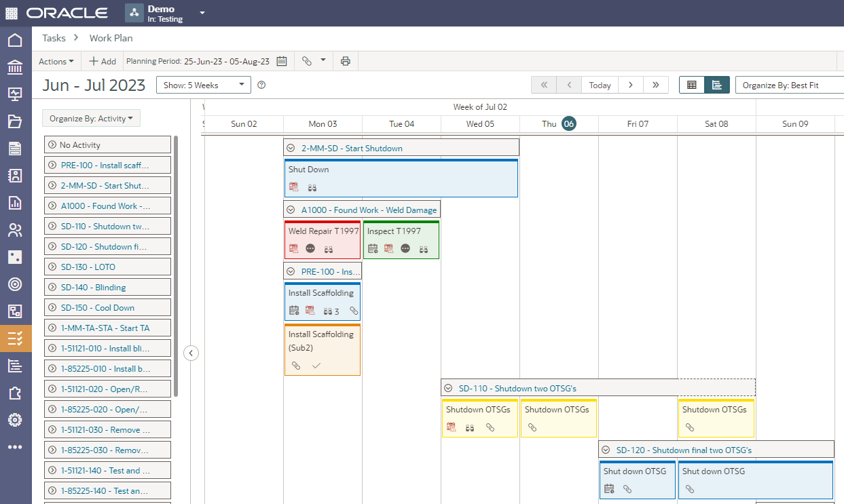Open the Actions menu
844x504 pixels.
point(56,61)
